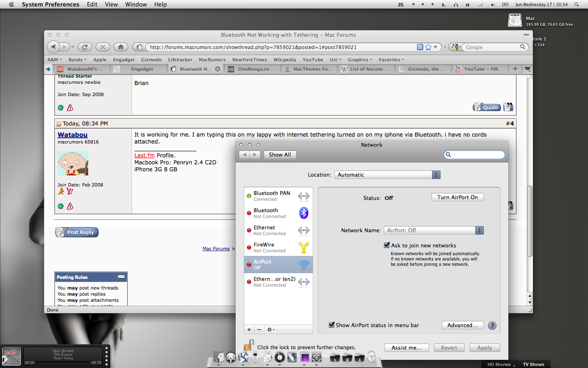The image size is (588, 368).
Task: Open the Downloads stack in the Dock
Action: pos(359,358)
